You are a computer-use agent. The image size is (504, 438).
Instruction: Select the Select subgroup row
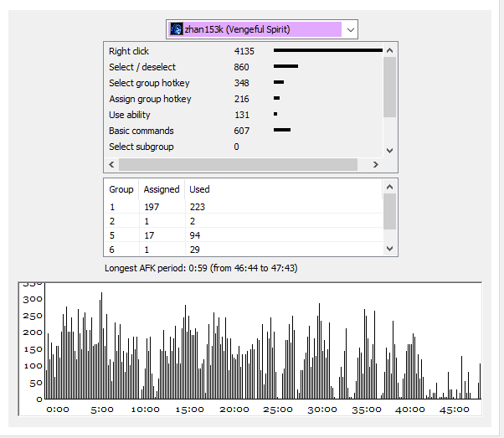[244, 147]
